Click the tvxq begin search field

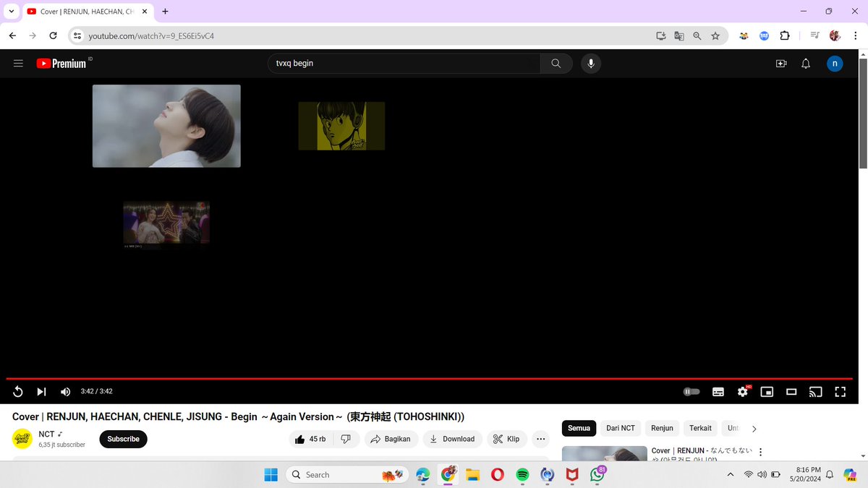404,64
